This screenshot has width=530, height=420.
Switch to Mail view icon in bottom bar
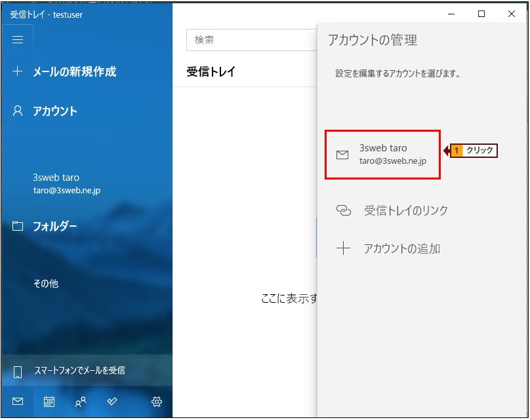click(x=18, y=401)
